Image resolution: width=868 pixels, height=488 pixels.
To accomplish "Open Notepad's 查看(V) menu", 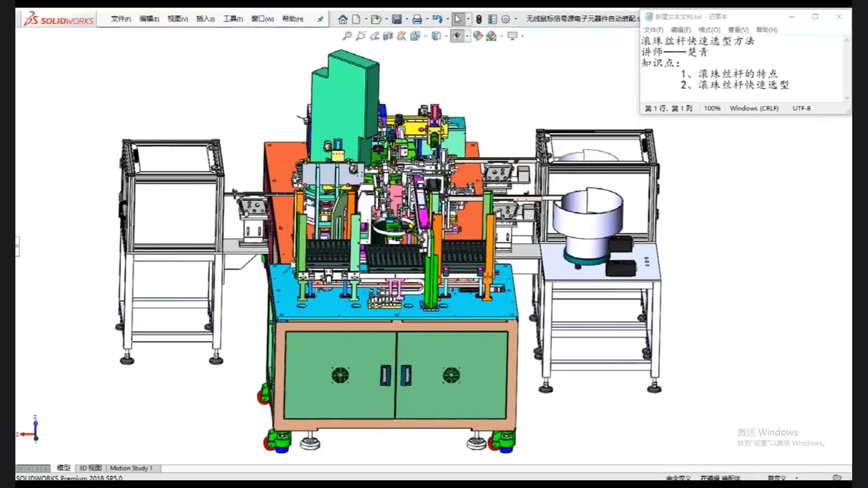I will 738,30.
